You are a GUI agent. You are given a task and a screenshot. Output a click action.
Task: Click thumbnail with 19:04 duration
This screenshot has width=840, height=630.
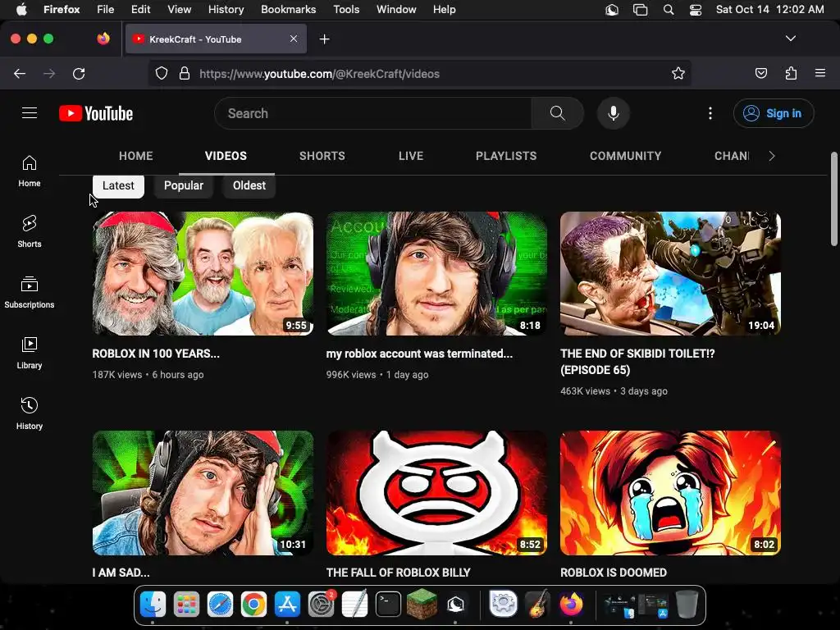(x=670, y=274)
